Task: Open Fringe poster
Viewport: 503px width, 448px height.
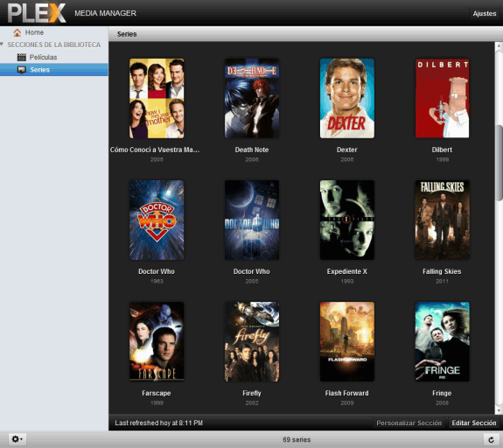Action: pos(442,341)
